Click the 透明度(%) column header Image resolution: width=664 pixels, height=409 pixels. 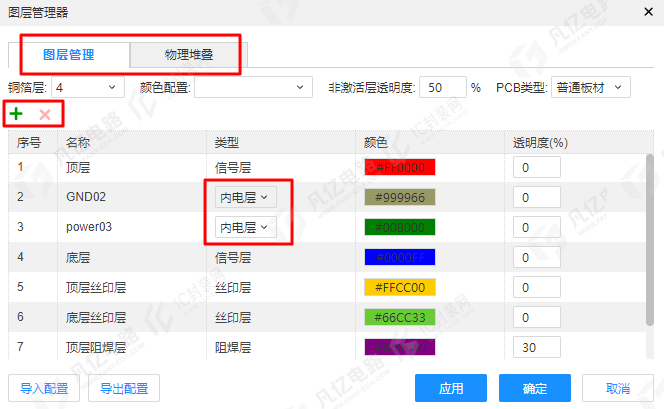click(x=579, y=142)
